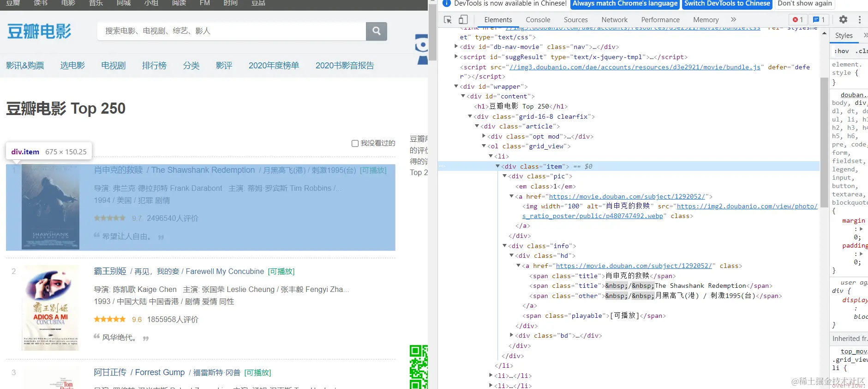This screenshot has height=389, width=868.
Task: Open 选电影 navigation link
Action: [72, 66]
